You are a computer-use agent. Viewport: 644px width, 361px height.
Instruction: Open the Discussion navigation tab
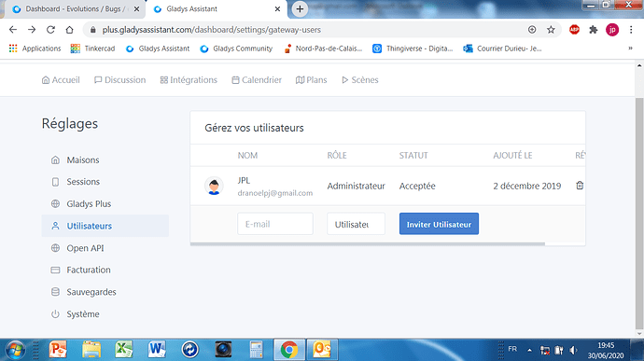(x=119, y=80)
